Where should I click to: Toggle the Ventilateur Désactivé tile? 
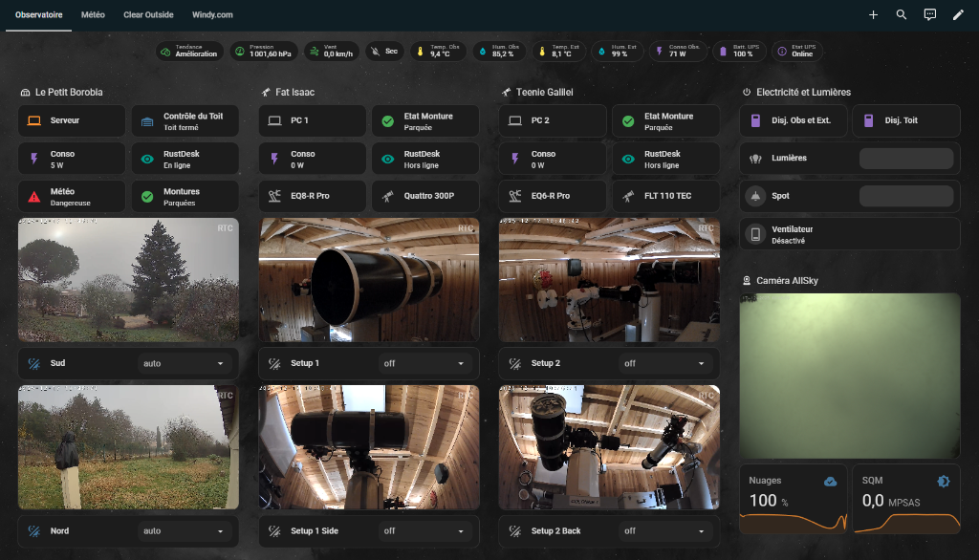coord(850,234)
